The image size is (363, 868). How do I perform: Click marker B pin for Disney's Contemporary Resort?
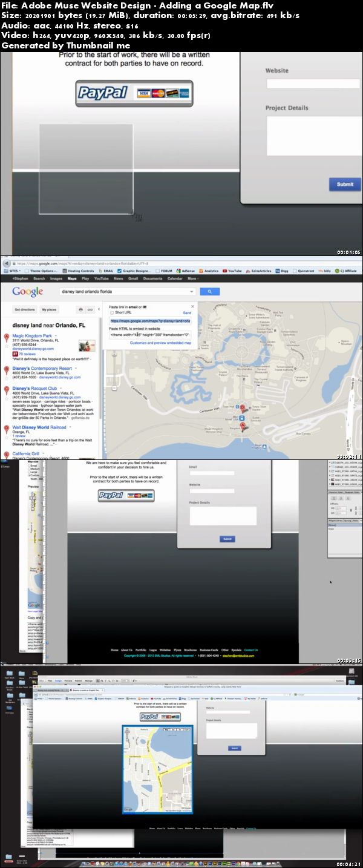pos(7,369)
